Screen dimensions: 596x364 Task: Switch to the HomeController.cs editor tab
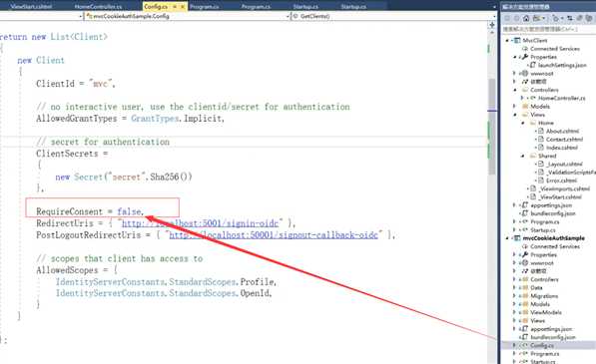(x=98, y=6)
